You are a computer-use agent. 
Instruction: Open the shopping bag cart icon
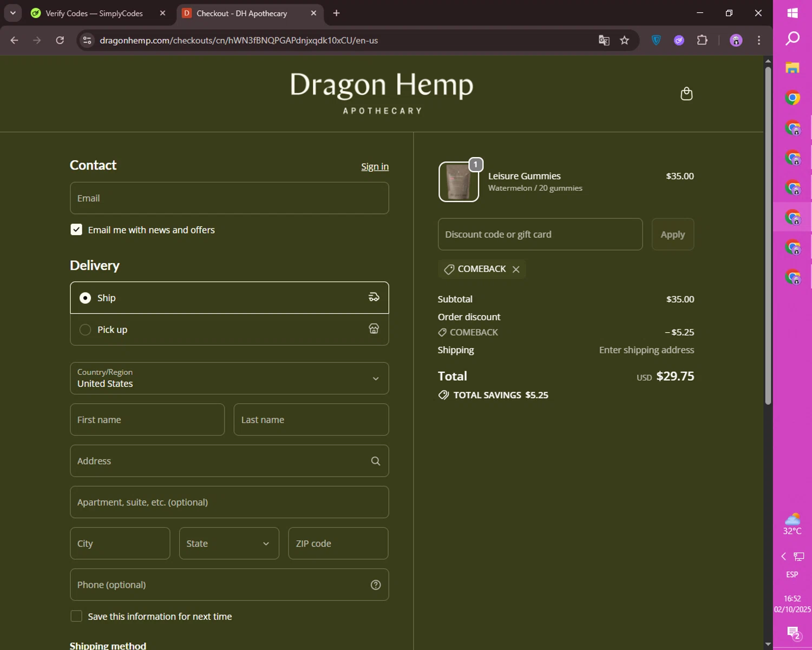[686, 94]
